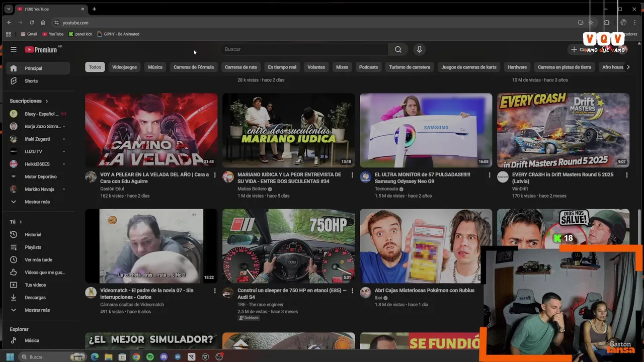Open options menu for Mariano Iudica video

click(352, 175)
